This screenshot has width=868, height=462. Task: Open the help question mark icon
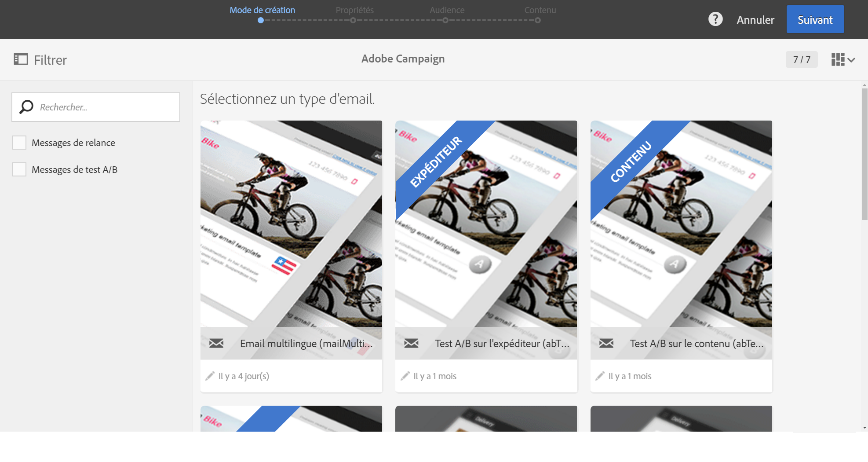click(x=715, y=19)
